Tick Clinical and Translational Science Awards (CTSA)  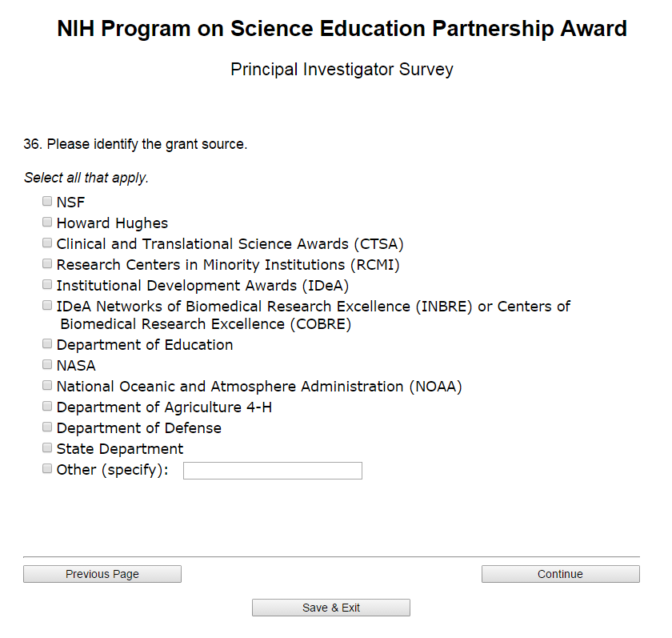[x=47, y=243]
